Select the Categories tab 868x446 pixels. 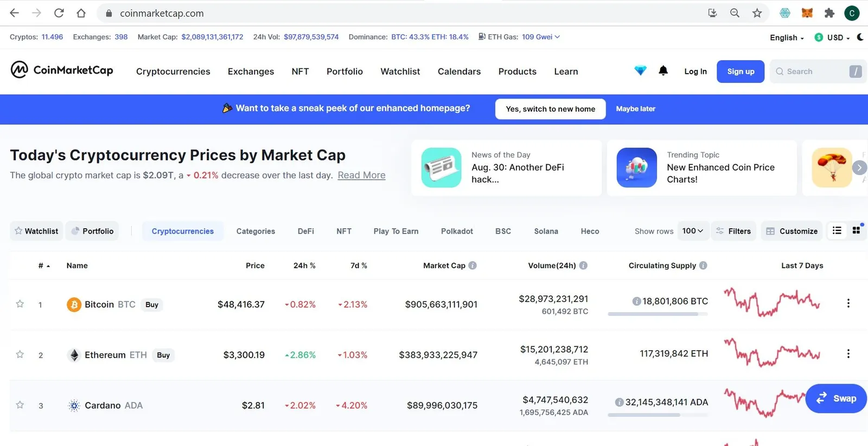[256, 231]
